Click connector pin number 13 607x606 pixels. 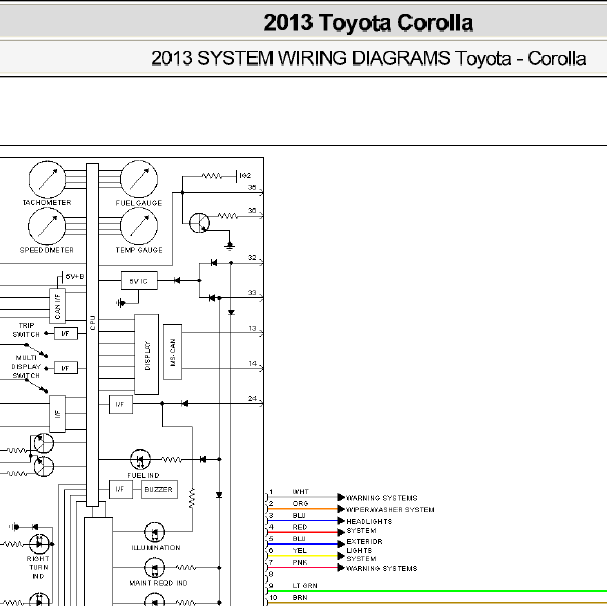point(252,328)
